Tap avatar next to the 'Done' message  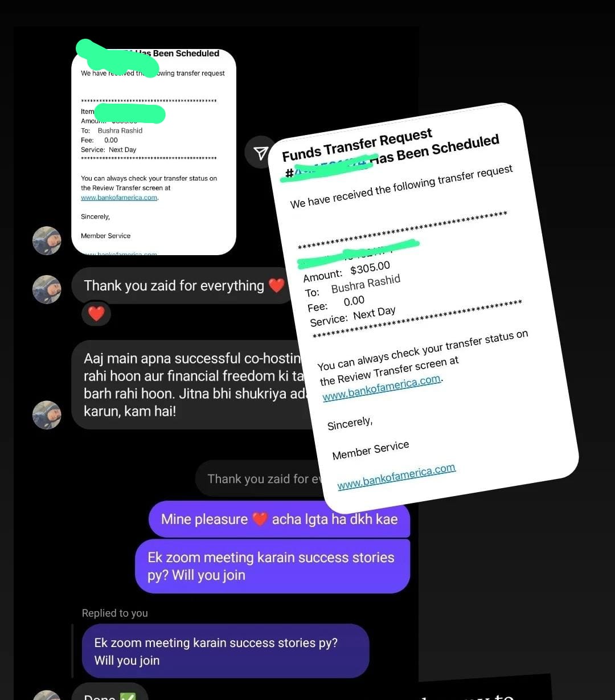point(47,695)
